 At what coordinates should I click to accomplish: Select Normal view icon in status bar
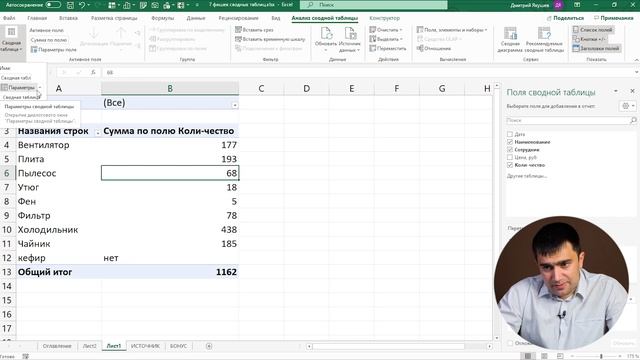coord(528,356)
